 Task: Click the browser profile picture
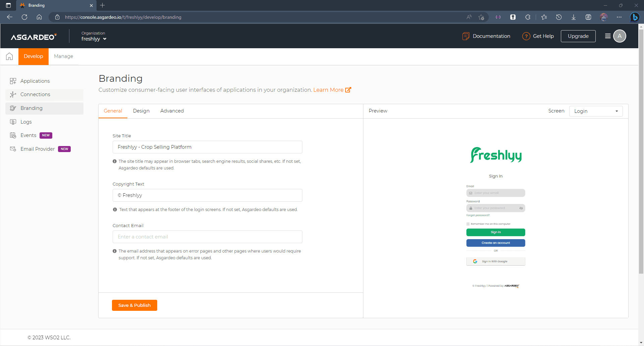click(604, 17)
